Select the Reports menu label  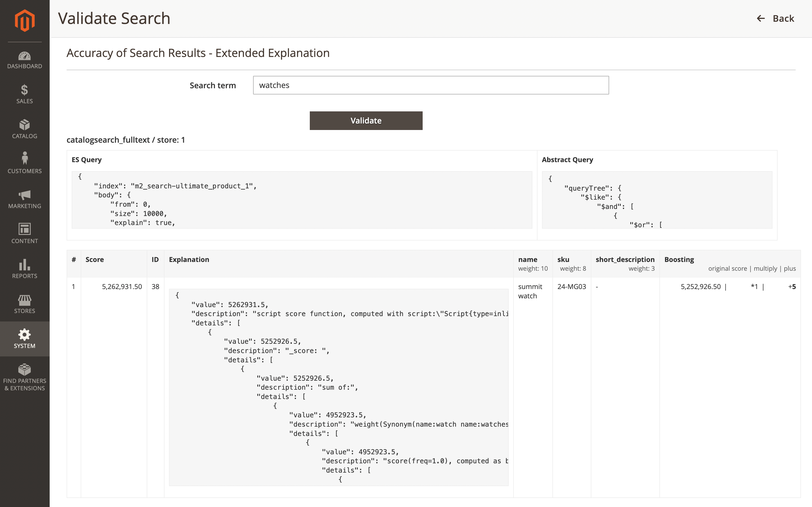click(x=25, y=276)
